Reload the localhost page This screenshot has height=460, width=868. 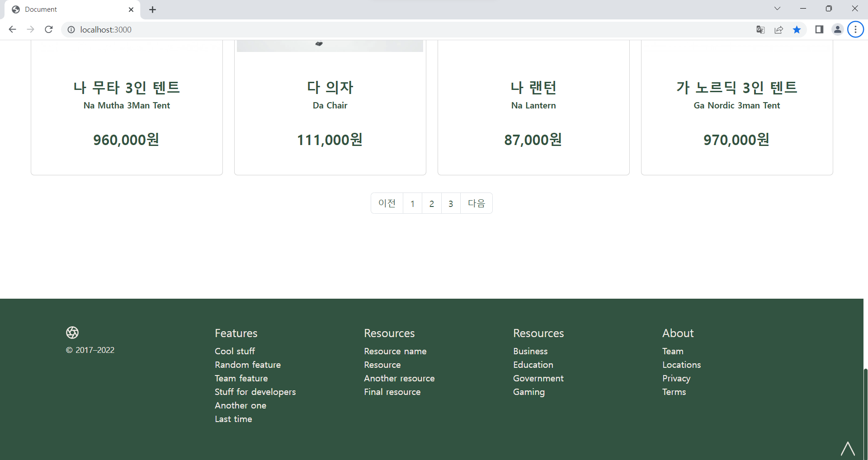point(49,29)
